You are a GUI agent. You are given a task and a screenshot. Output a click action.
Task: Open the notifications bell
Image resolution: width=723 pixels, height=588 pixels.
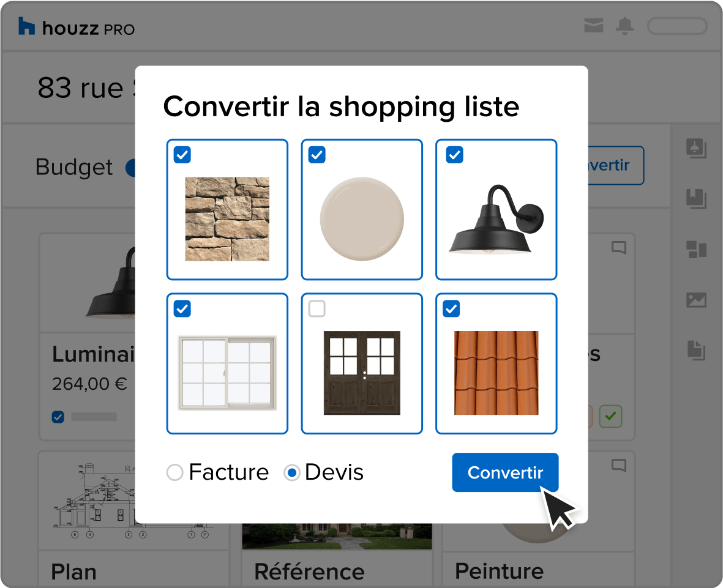[624, 26]
